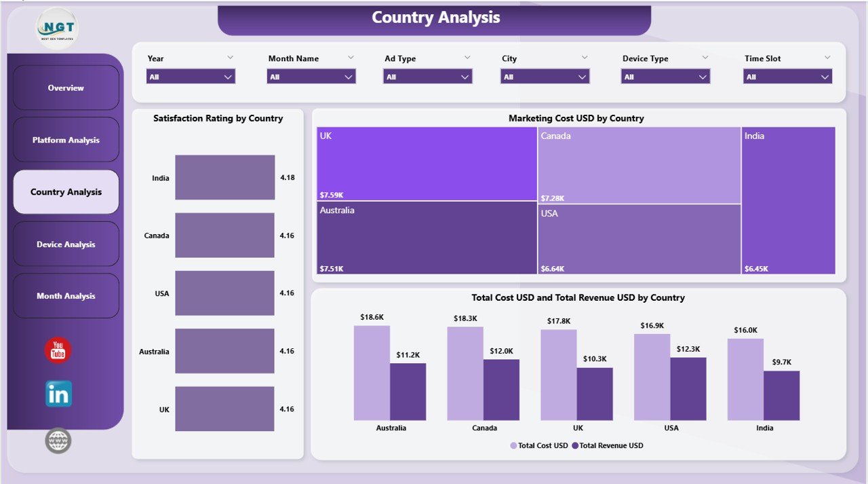868x484 pixels.
Task: Open the Platform Analysis tab
Action: [x=66, y=140]
